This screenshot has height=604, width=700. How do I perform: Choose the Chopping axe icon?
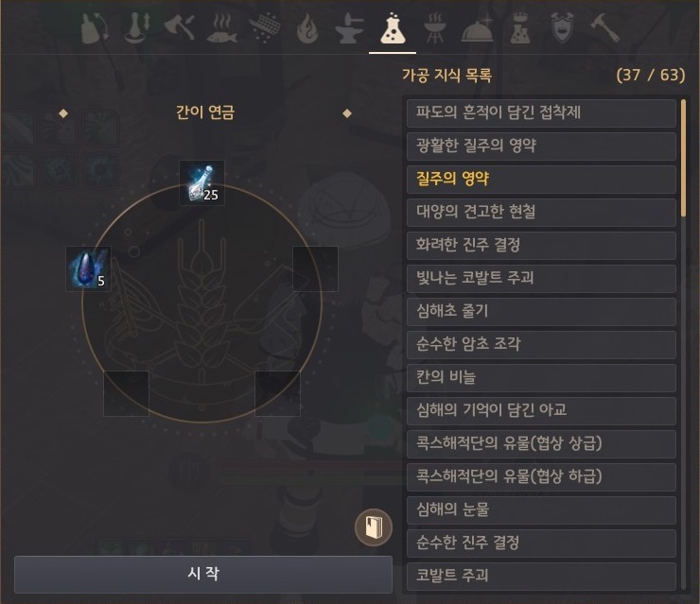pos(179,28)
